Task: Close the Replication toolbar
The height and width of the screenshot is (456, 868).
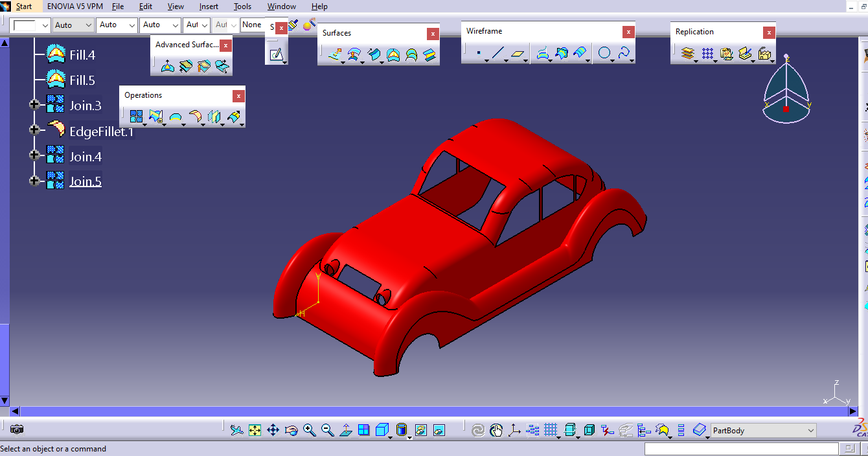Action: tap(768, 32)
